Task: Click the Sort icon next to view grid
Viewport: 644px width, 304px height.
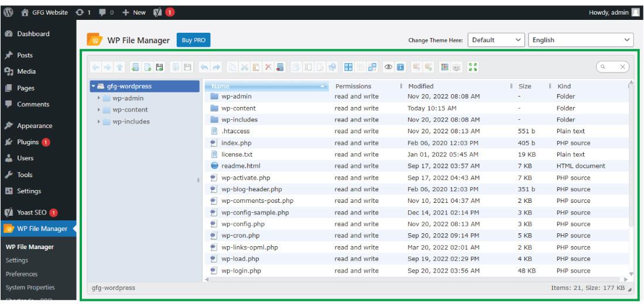Action: [x=457, y=67]
